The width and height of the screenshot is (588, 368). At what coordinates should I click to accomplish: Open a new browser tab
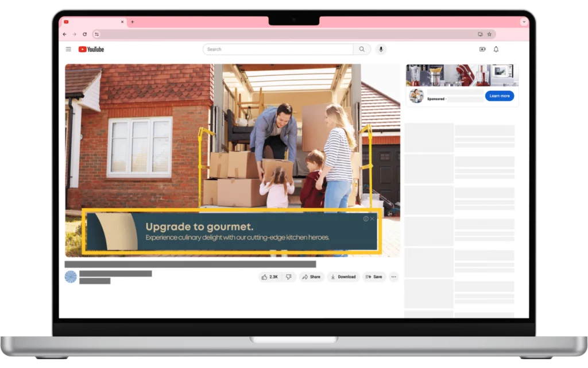point(132,22)
